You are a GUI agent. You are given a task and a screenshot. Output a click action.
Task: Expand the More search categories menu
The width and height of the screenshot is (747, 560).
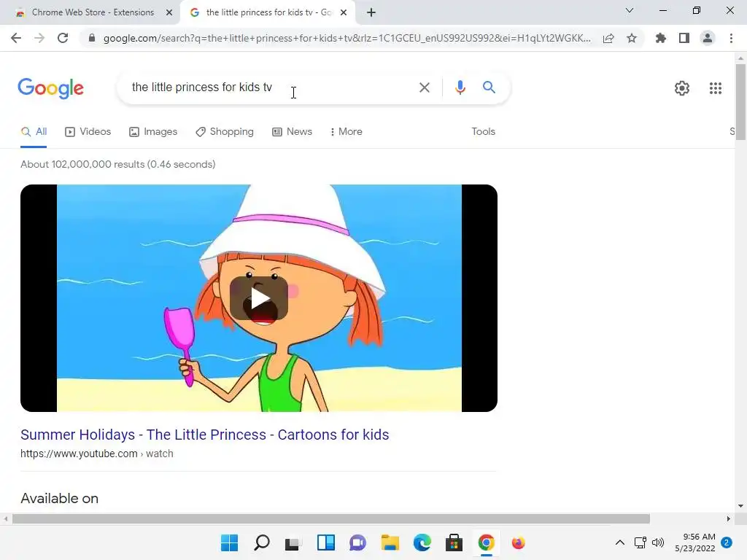(347, 132)
